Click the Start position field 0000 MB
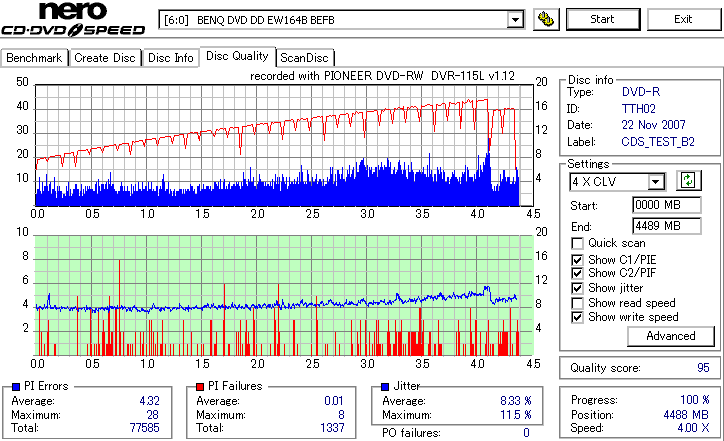 click(x=666, y=205)
